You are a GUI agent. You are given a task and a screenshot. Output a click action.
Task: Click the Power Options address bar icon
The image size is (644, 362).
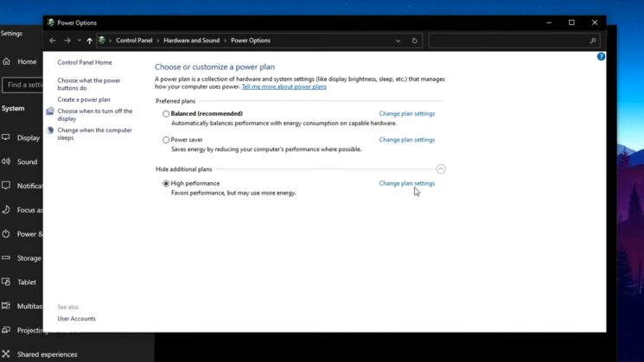coord(102,41)
